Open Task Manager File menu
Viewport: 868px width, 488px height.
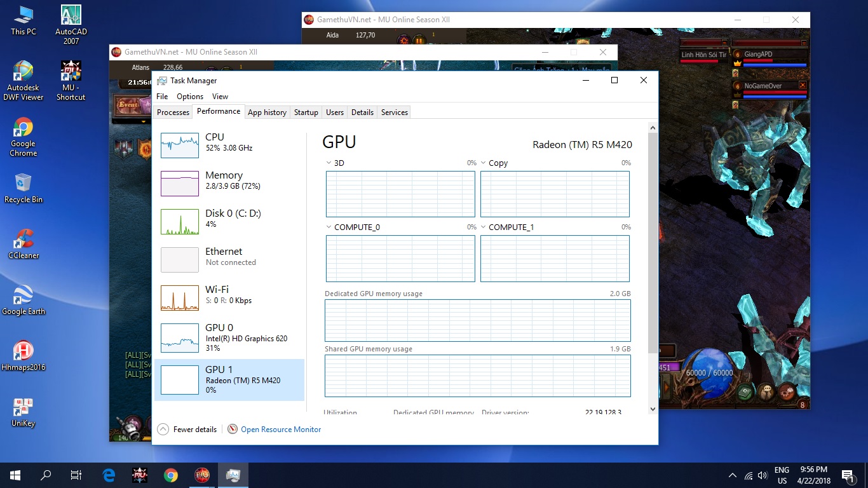coord(162,97)
